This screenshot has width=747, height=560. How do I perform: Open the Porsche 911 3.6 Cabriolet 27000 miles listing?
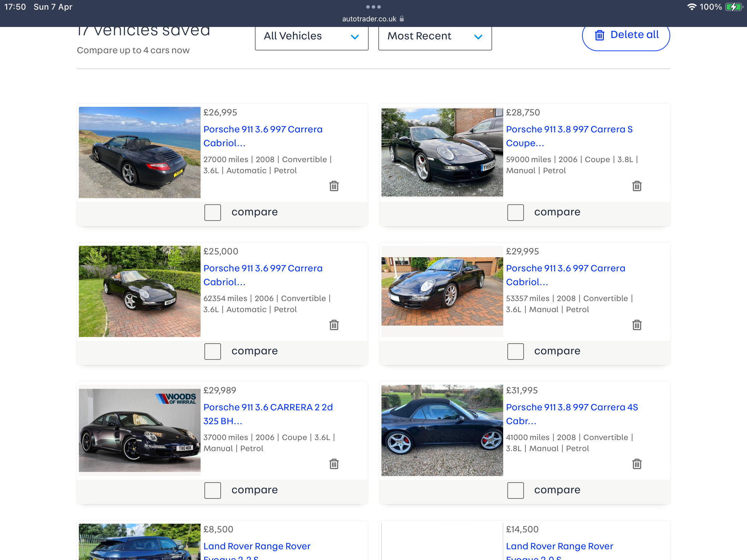coord(263,136)
